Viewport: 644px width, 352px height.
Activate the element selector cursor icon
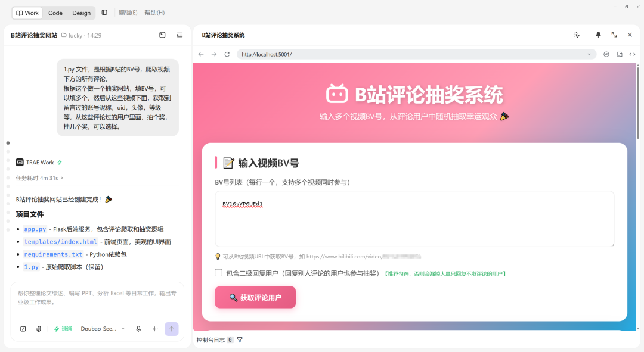click(x=577, y=35)
